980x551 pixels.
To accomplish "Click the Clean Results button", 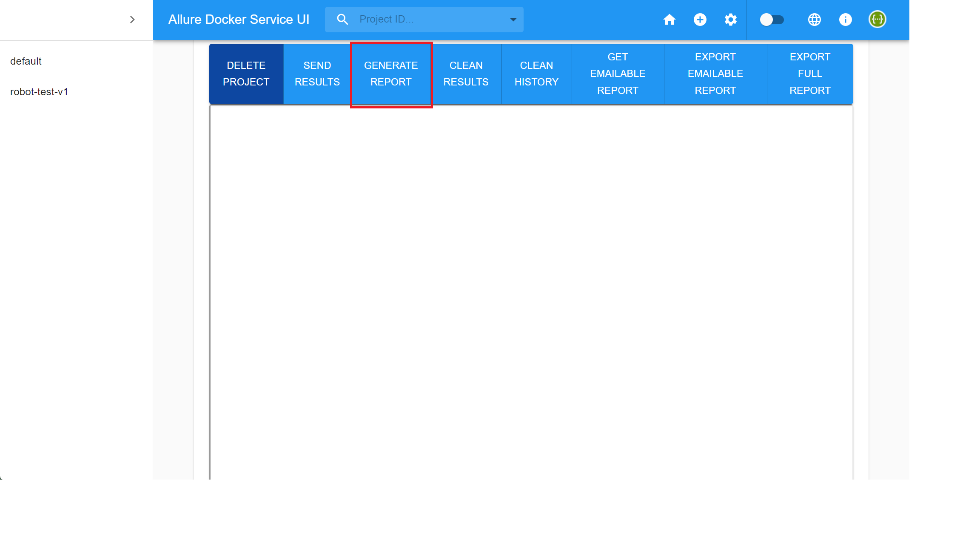I will 466,74.
